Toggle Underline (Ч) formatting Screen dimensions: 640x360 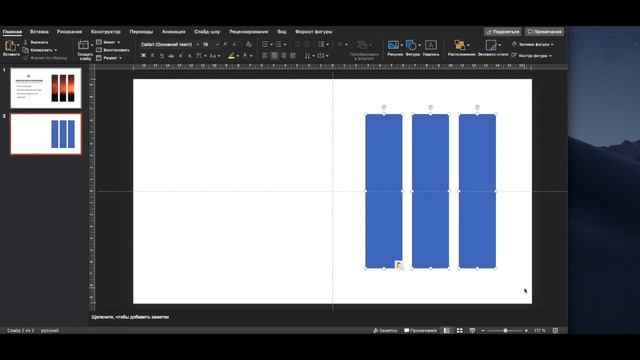click(x=162, y=56)
